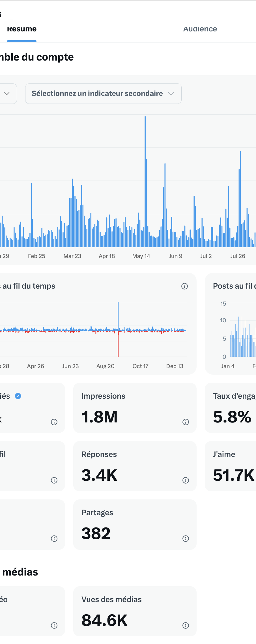Expand the primary indicator dropdown chevron at left
This screenshot has height=644, width=256.
(7, 94)
